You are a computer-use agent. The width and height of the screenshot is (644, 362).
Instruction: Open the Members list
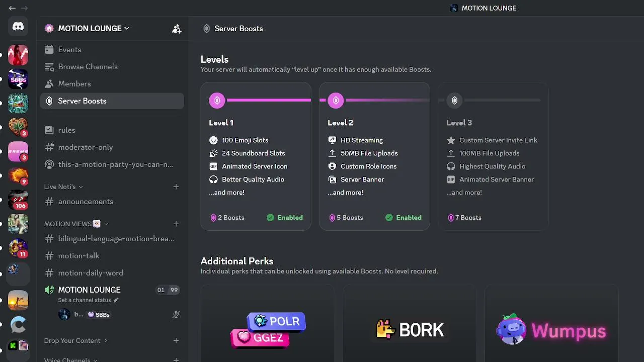(112, 84)
